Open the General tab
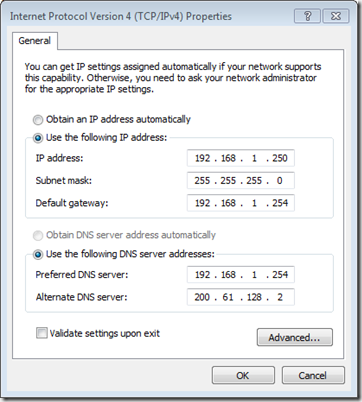This screenshot has height=402, width=362. (35, 41)
